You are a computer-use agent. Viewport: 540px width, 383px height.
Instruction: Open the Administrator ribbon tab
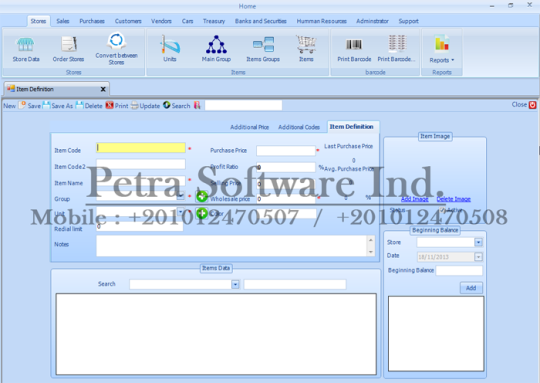pyautogui.click(x=372, y=21)
